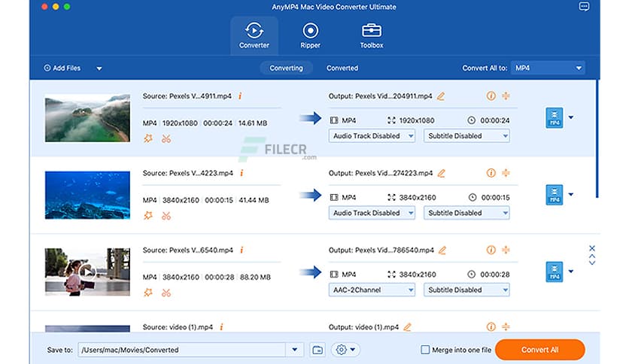Screen dimensions: 629x364
Task: Select the underwater video thumbnail
Action: tap(87, 195)
